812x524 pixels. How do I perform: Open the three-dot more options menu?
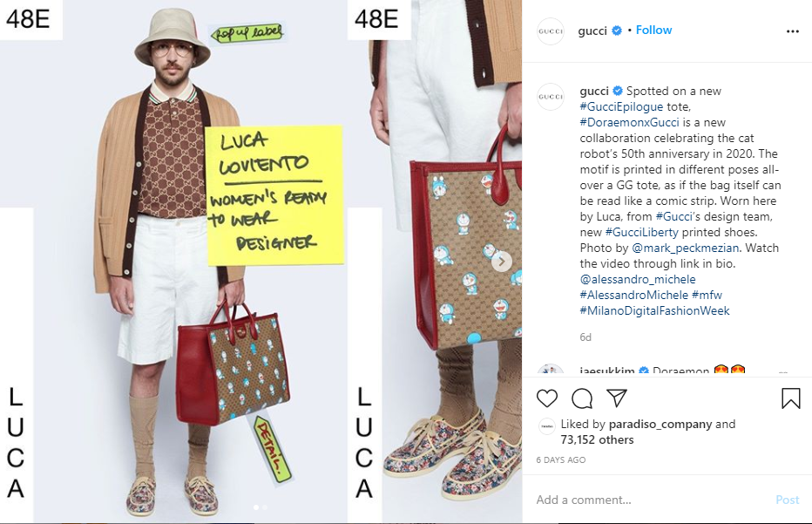[792, 31]
